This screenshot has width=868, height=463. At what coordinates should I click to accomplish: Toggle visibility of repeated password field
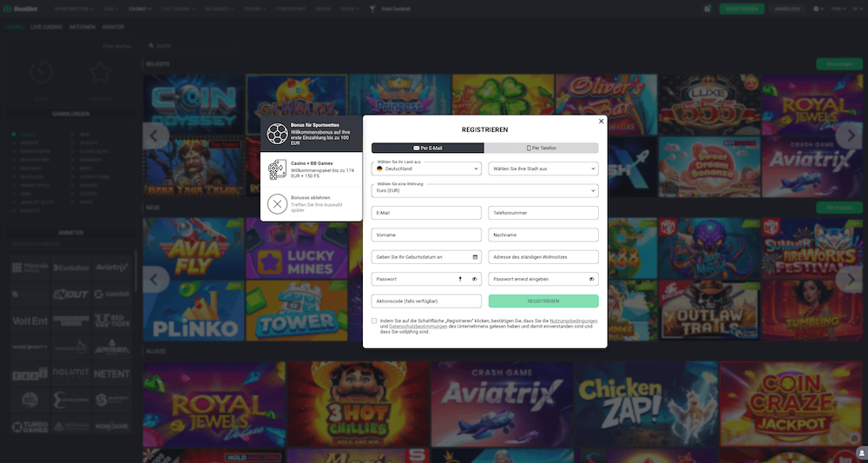(591, 279)
